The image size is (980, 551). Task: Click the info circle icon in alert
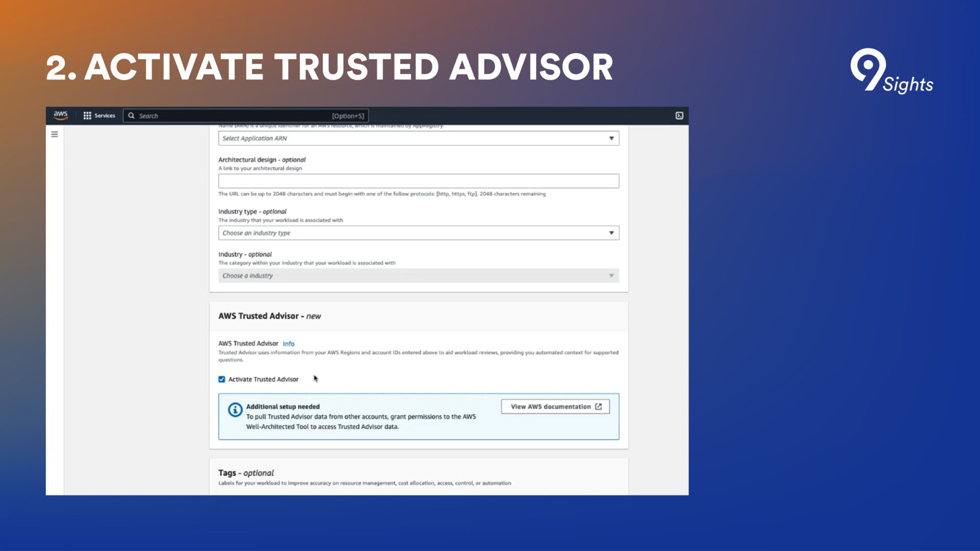(x=235, y=410)
